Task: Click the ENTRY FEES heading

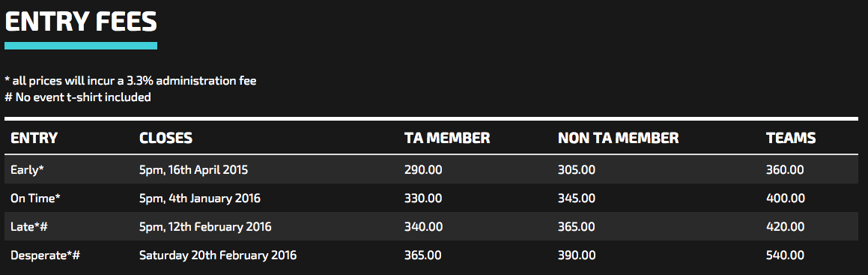Action: 81,22
